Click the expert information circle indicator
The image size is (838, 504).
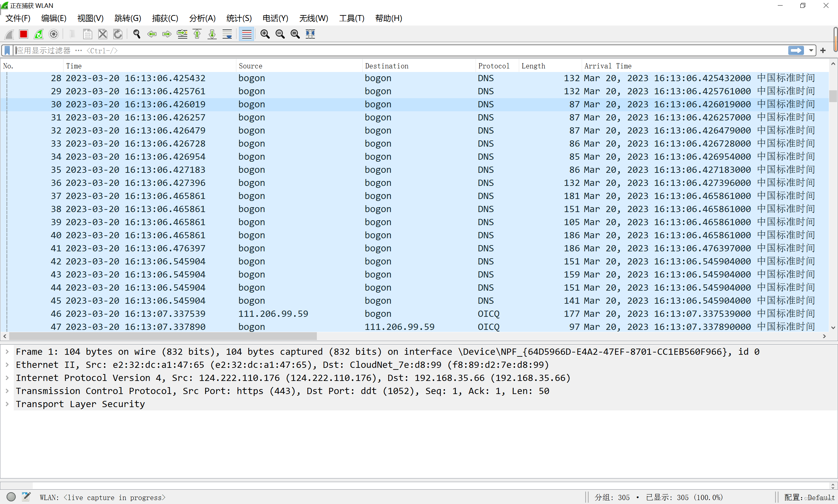[x=11, y=497]
